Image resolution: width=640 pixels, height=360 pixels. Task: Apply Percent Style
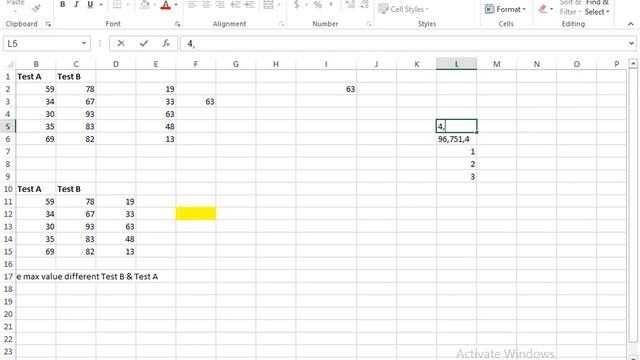tap(318, 4)
